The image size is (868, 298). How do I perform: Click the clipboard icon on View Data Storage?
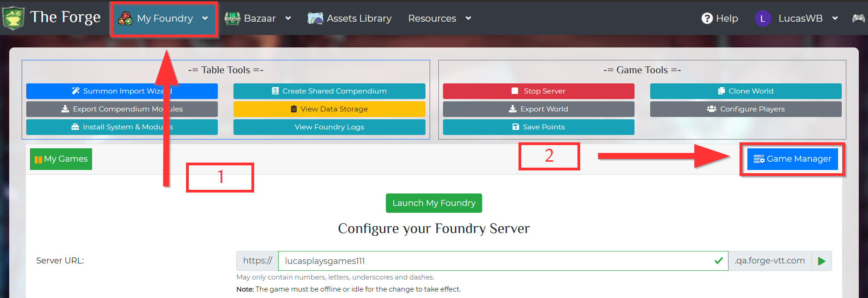(x=294, y=109)
